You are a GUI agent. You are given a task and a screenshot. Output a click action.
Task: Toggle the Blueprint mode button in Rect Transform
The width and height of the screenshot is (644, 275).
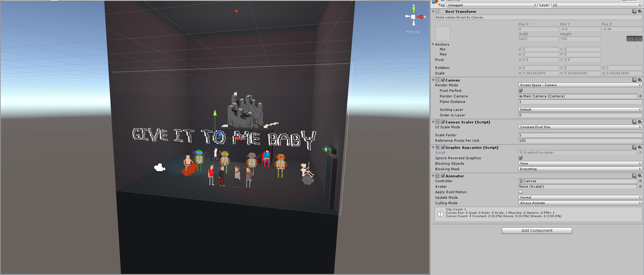tap(631, 39)
